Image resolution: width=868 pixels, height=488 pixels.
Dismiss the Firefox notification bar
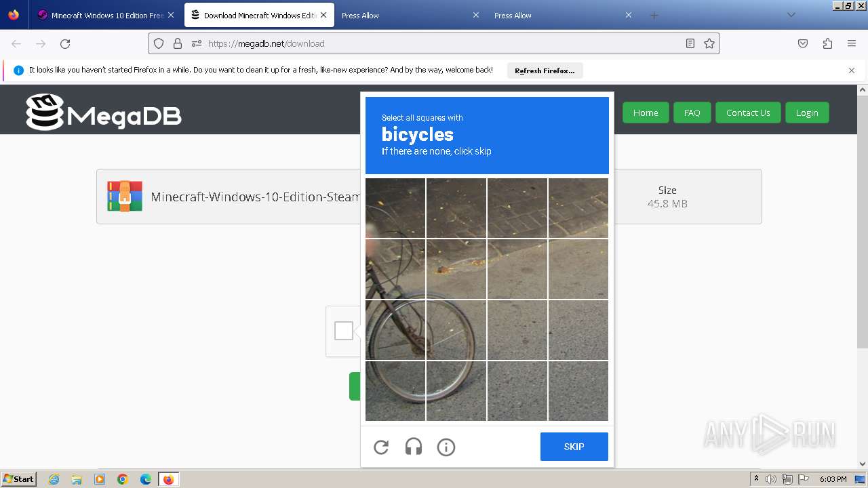click(x=852, y=70)
